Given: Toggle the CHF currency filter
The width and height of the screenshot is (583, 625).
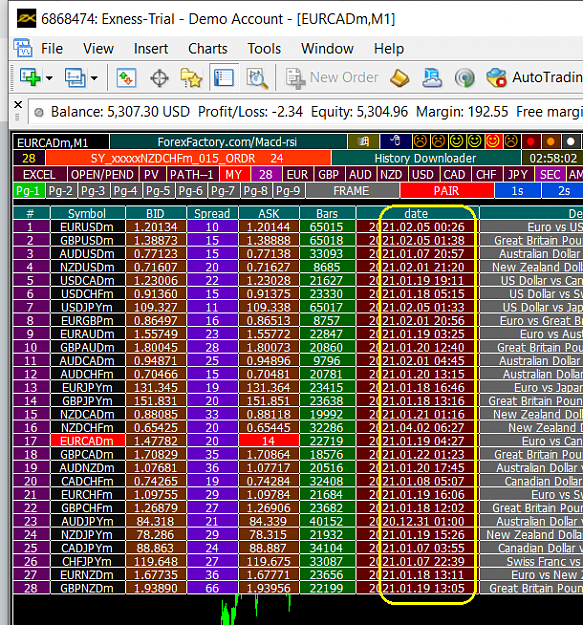Looking at the screenshot, I should 486,175.
